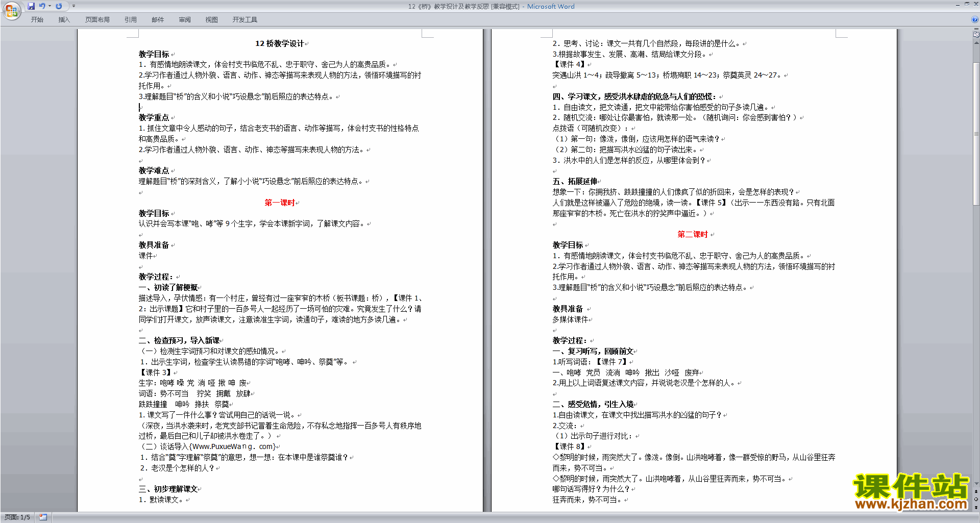
Task: Click the heading 三、初步理解课文
Action: (168, 489)
